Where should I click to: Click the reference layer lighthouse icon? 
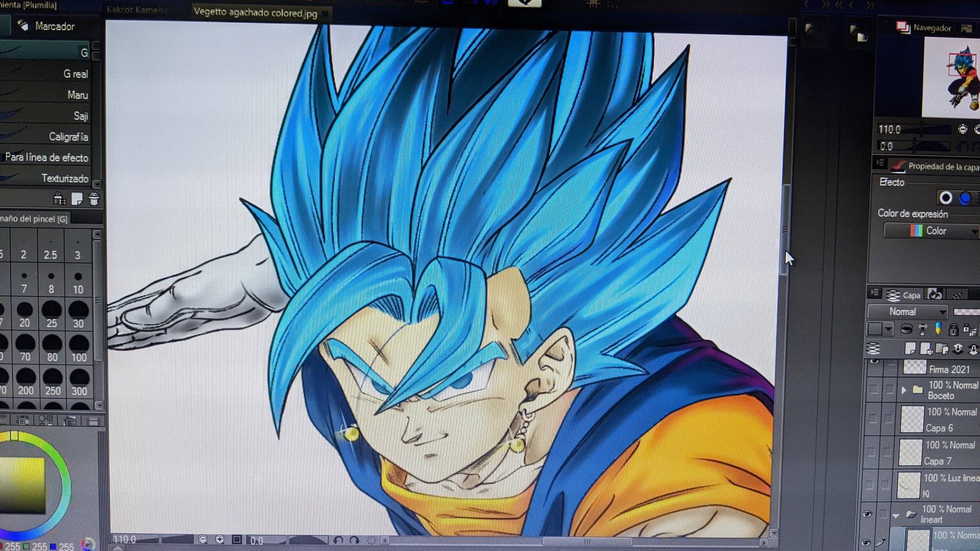923,329
